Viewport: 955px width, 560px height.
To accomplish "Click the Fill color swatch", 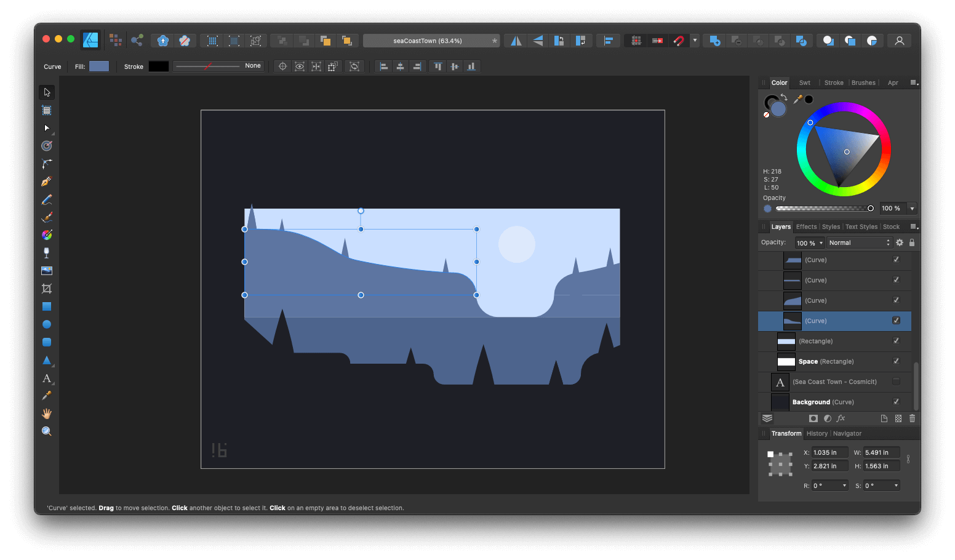I will pyautogui.click(x=98, y=66).
